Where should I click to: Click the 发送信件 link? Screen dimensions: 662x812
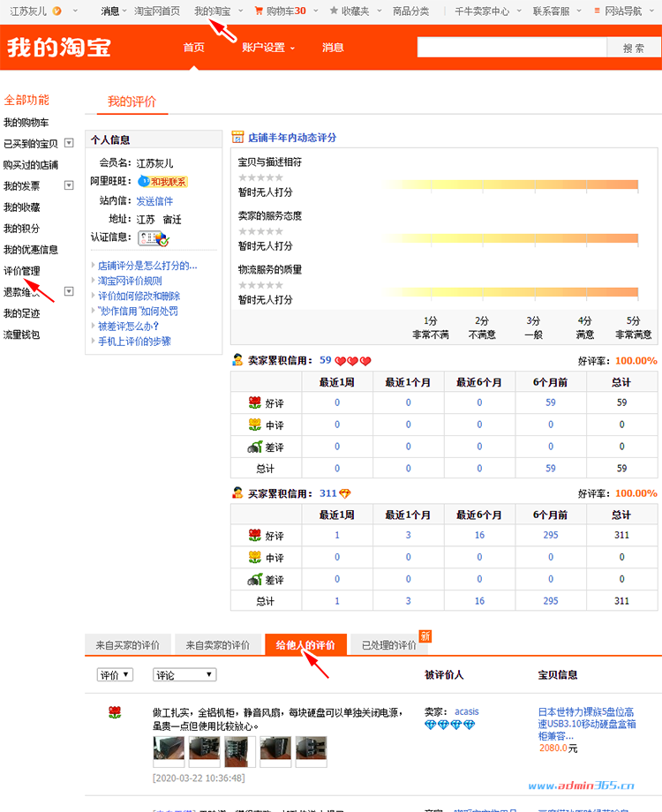click(154, 201)
